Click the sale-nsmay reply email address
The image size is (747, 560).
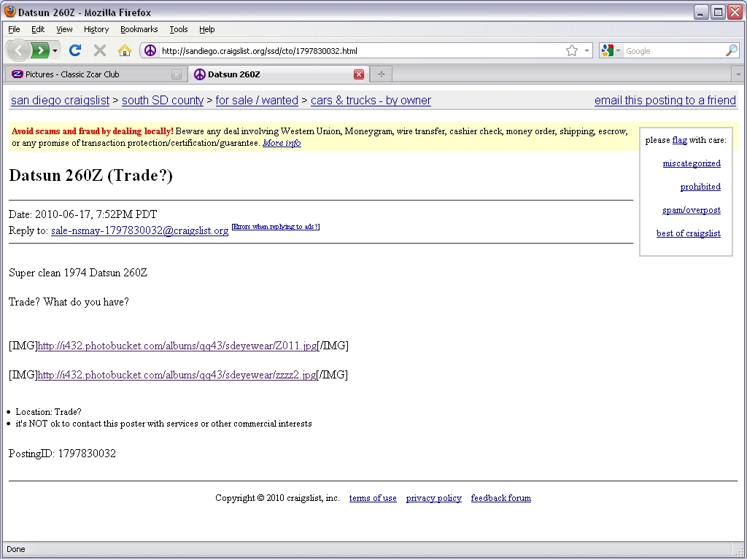[x=139, y=230]
